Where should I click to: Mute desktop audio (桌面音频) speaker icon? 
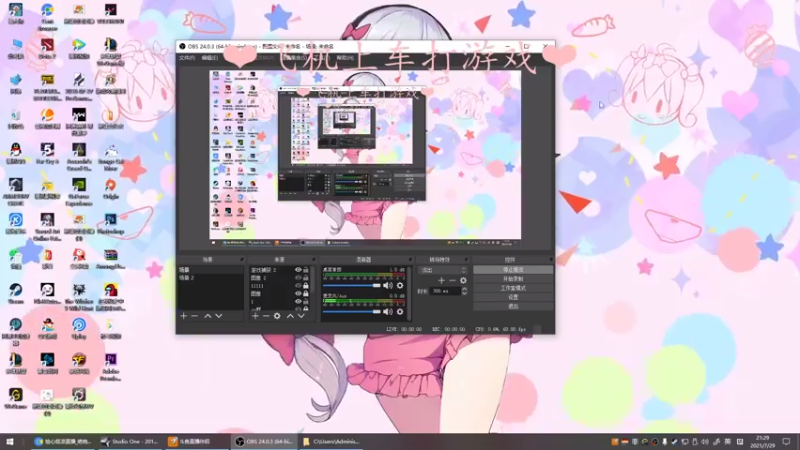pyautogui.click(x=388, y=286)
